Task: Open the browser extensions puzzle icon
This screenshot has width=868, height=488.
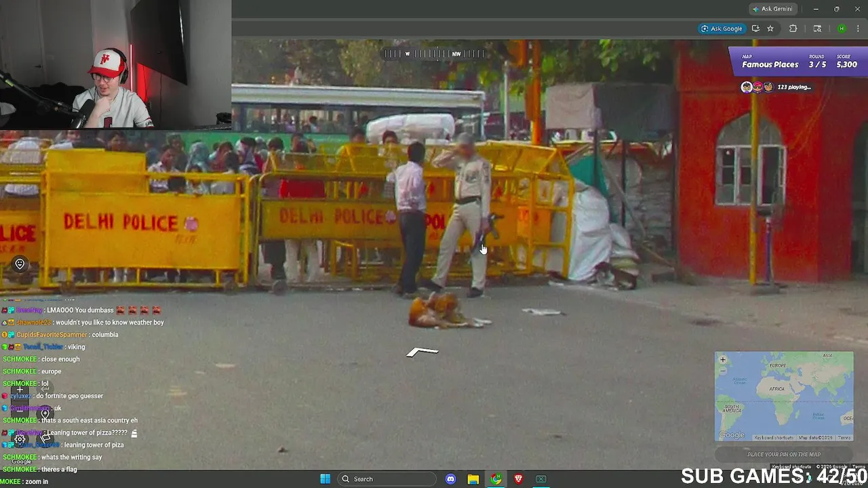Action: click(x=793, y=28)
